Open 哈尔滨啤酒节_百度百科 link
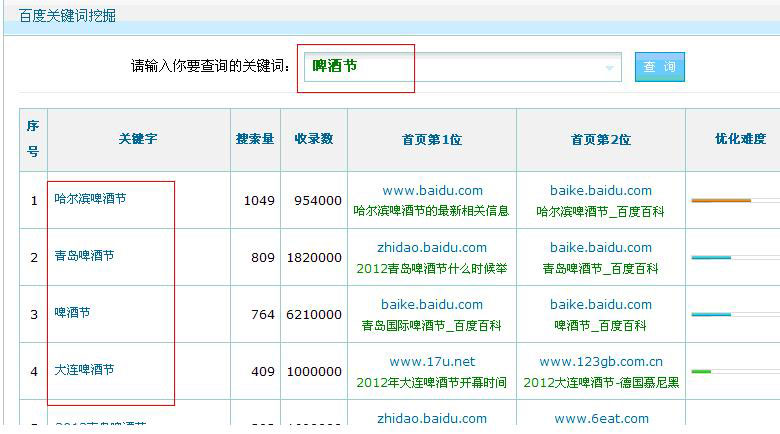The height and width of the screenshot is (434, 780). [600, 212]
